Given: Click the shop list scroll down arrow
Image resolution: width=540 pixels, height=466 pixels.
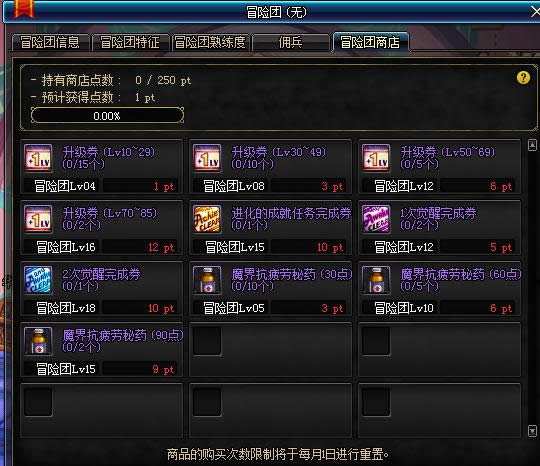Looking at the screenshot, I should tap(532, 431).
